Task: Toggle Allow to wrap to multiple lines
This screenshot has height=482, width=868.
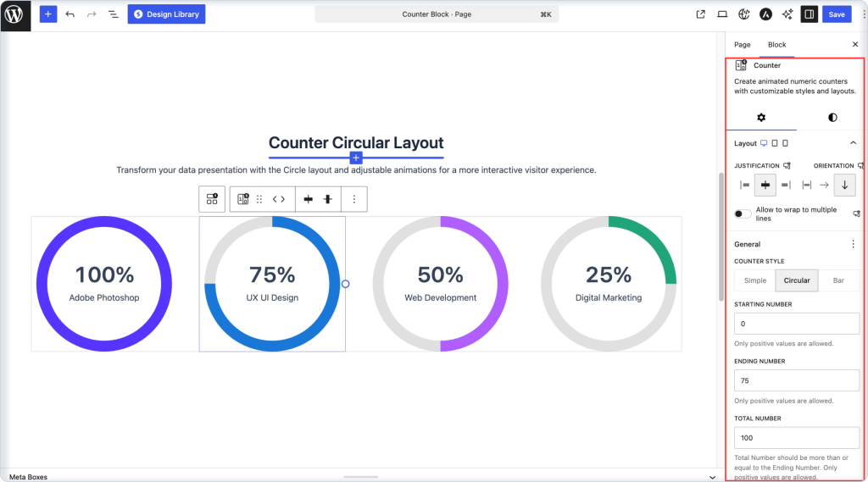Action: pyautogui.click(x=743, y=214)
